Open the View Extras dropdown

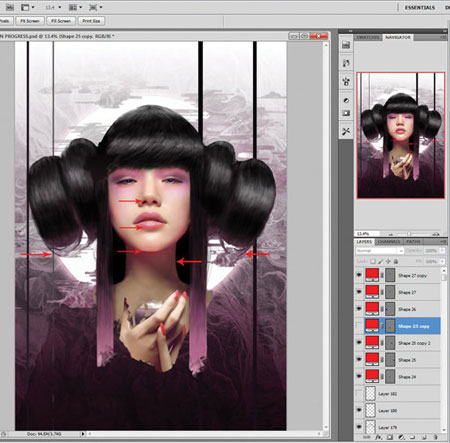tap(27, 7)
